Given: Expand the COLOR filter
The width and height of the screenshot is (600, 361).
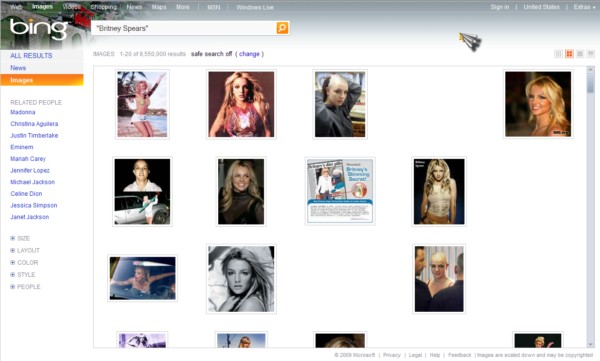Looking at the screenshot, I should click(24, 263).
